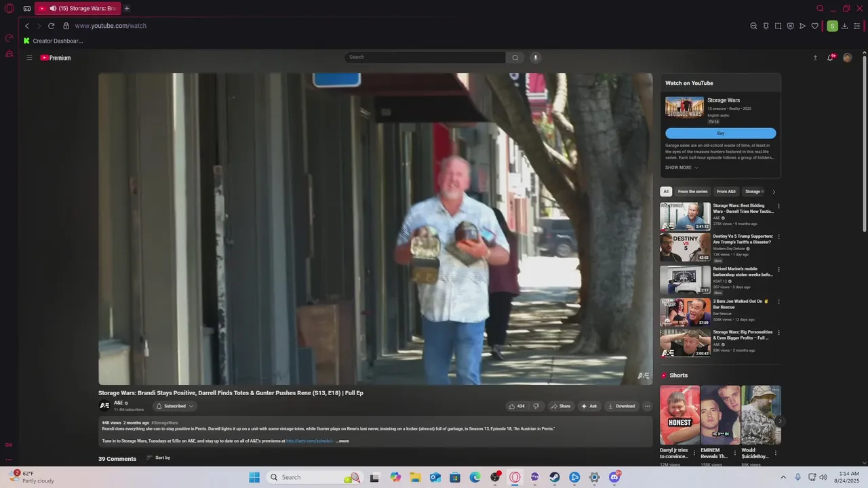Open YouTube create upload icon
The image size is (868, 488).
coord(815,58)
